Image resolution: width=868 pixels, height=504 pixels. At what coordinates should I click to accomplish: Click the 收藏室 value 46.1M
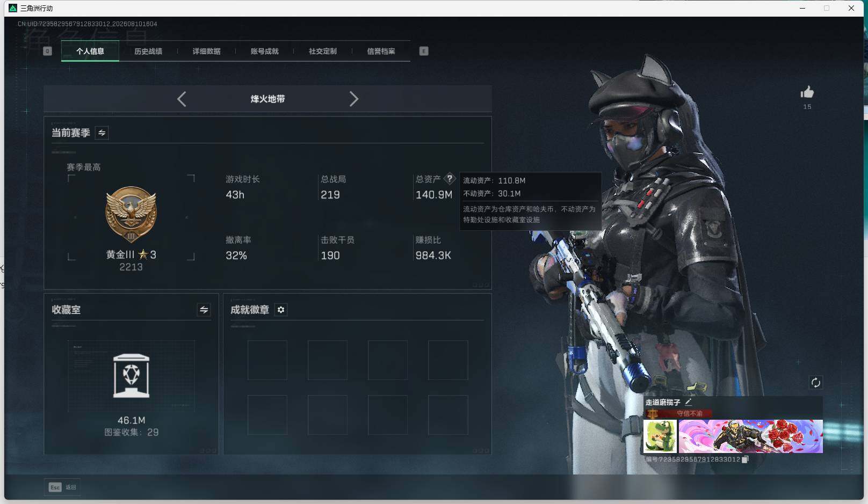click(x=132, y=420)
